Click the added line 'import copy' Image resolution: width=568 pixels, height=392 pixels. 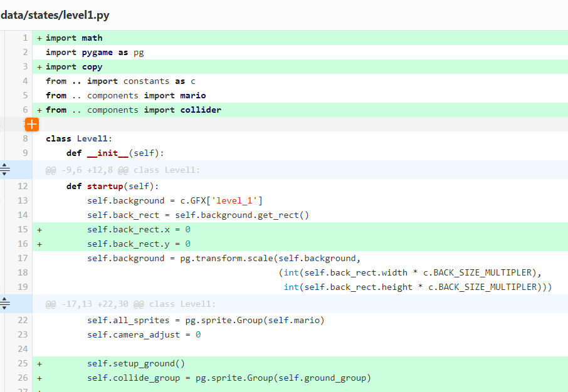300,66
